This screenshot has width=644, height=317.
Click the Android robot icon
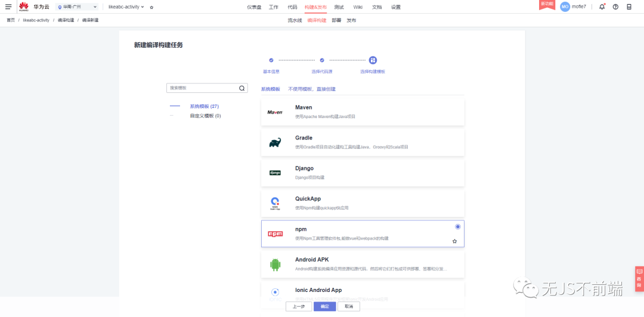point(275,265)
